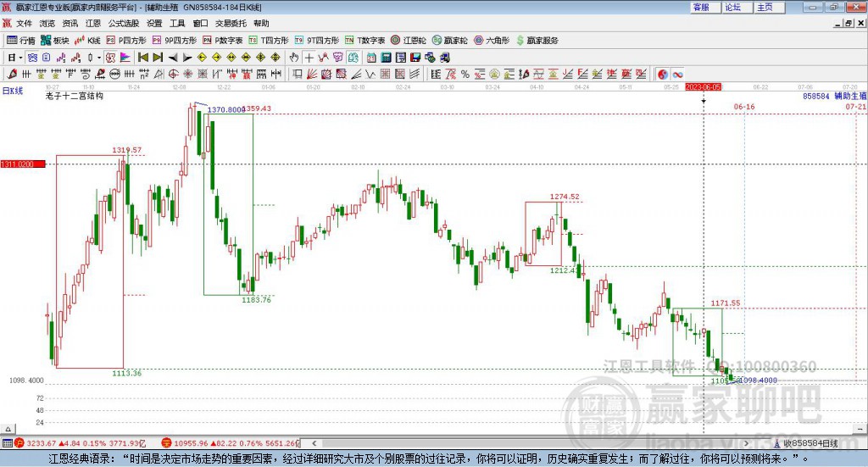
Task: Click the 日K线 period label
Action: tap(13, 91)
